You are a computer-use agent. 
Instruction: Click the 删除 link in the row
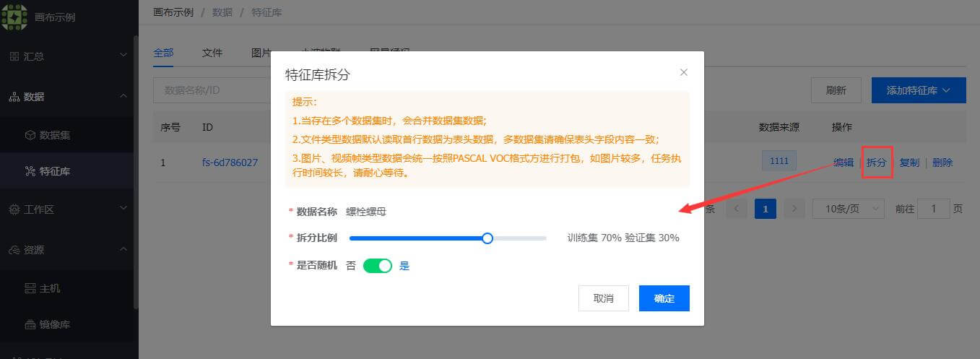[x=942, y=163]
